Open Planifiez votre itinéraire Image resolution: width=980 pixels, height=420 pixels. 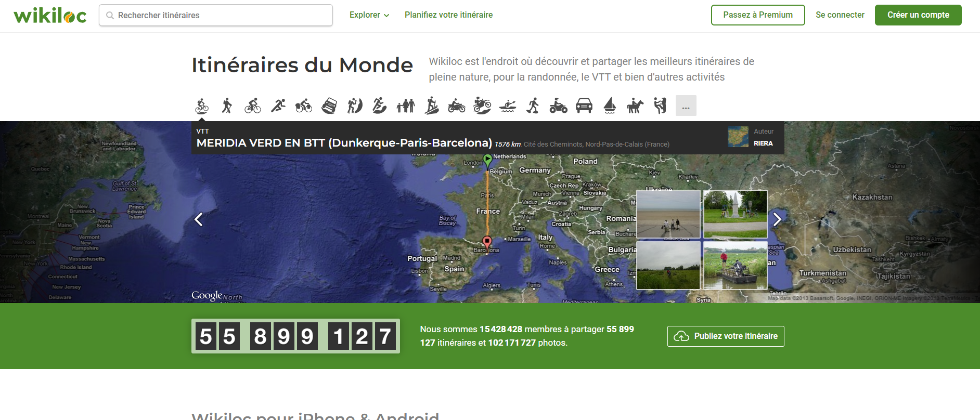449,15
